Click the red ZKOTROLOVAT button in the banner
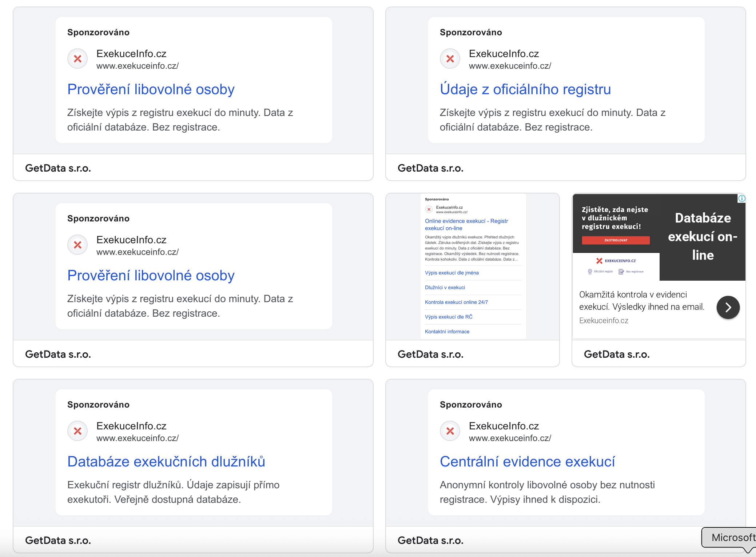Image resolution: width=756 pixels, height=557 pixels. pos(616,240)
